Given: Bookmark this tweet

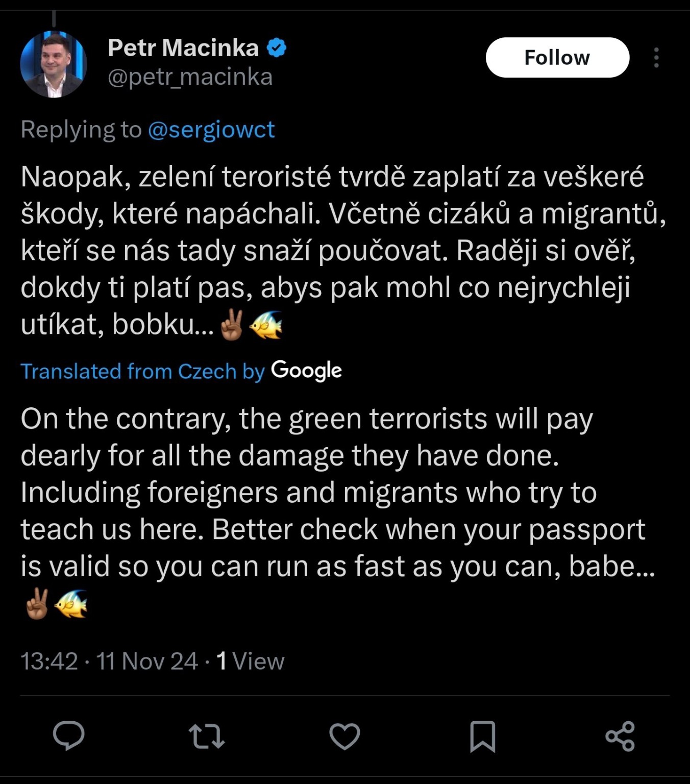Looking at the screenshot, I should tap(482, 736).
